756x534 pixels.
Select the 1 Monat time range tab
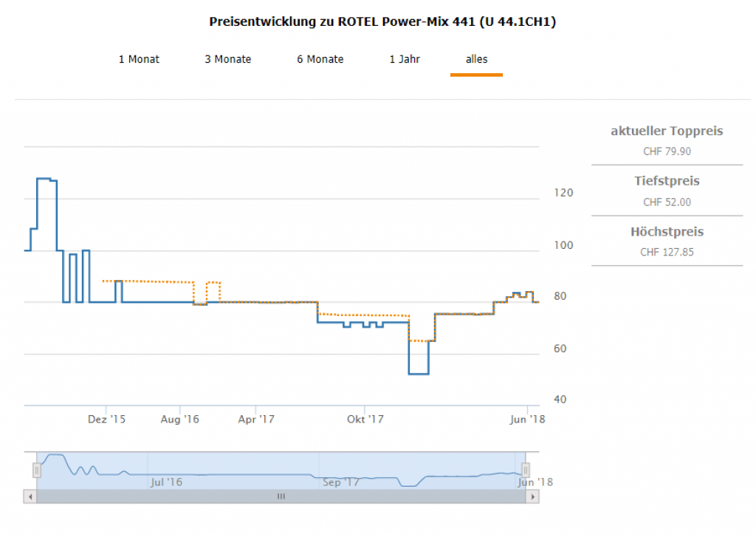(139, 59)
